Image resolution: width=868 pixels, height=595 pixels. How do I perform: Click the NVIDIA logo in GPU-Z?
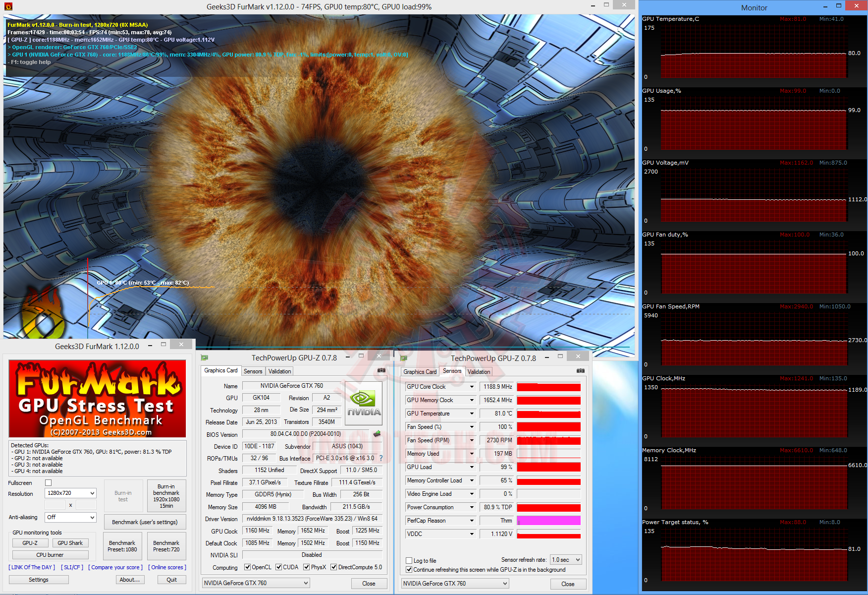click(364, 403)
